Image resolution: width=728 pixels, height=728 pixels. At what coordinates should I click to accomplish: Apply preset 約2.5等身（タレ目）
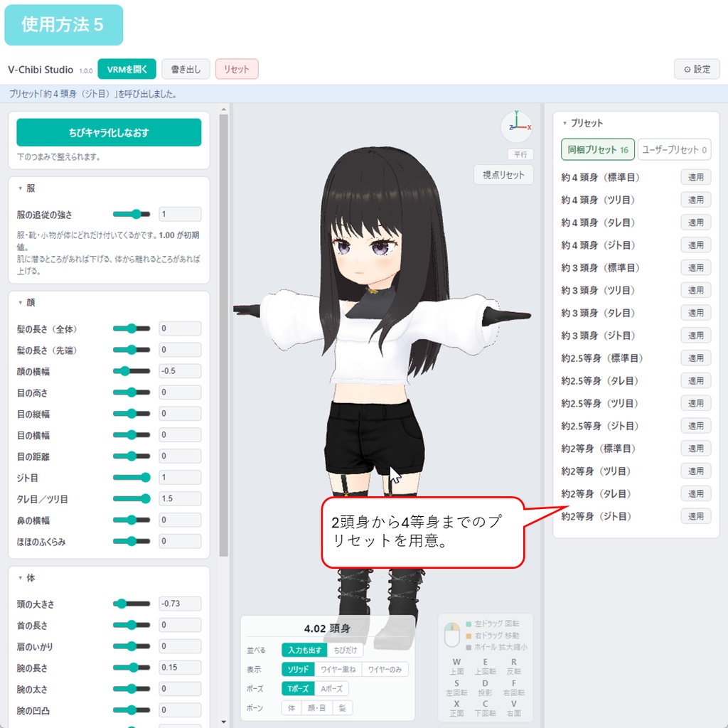(695, 381)
